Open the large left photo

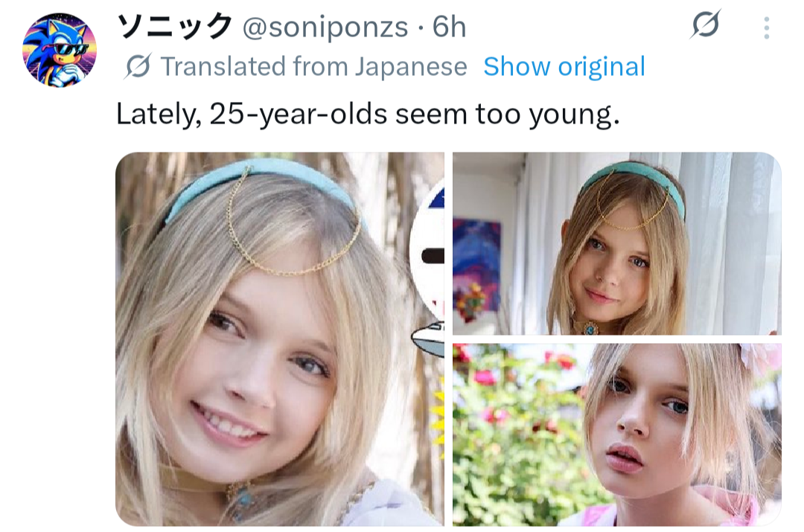279,339
